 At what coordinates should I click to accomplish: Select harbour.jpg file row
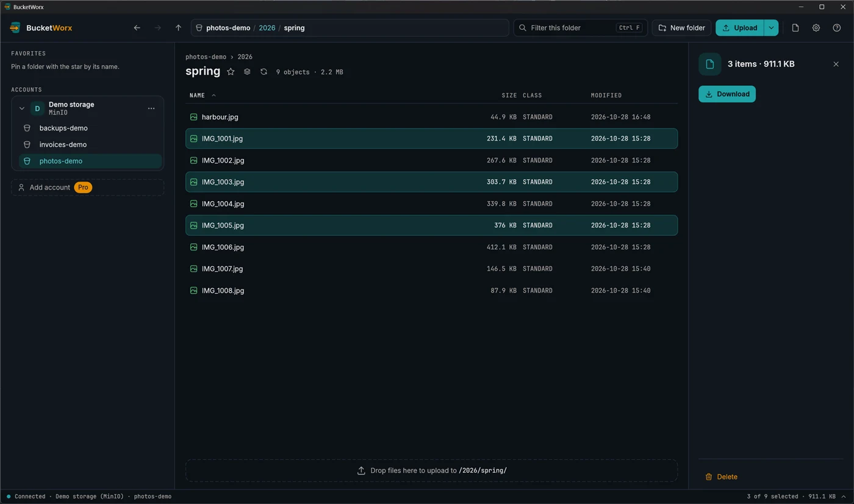431,117
